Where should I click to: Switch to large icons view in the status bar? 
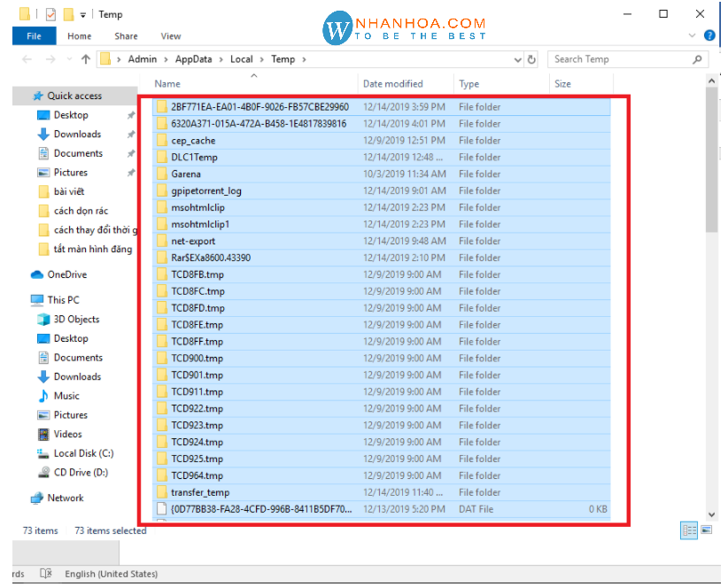pyautogui.click(x=706, y=529)
